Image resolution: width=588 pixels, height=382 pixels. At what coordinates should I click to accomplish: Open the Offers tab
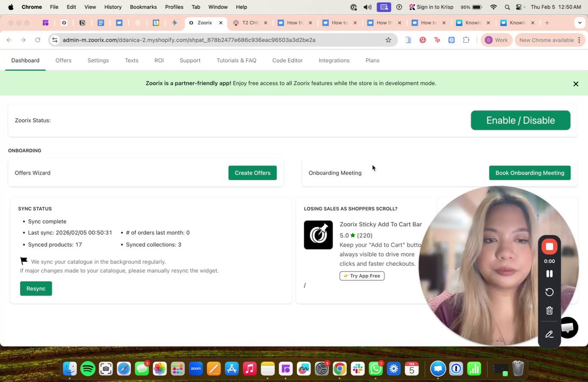[63, 60]
